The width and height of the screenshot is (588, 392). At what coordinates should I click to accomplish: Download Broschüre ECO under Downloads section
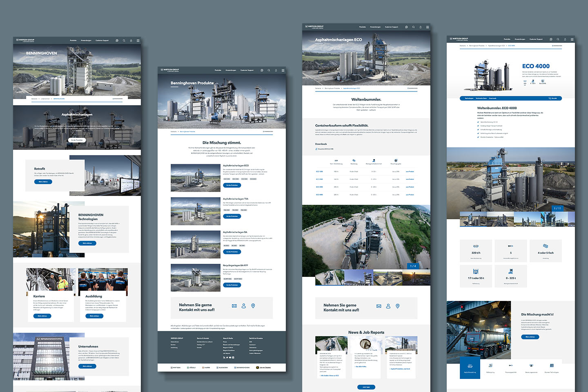point(325,149)
